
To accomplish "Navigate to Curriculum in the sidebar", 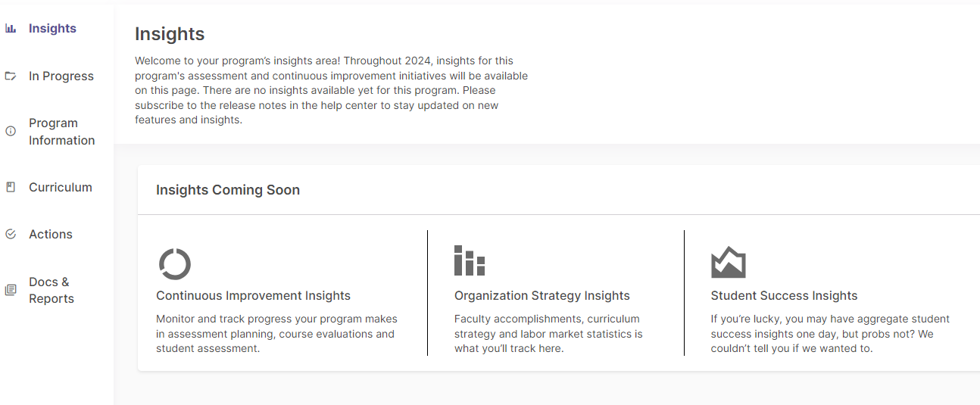I will click(61, 187).
